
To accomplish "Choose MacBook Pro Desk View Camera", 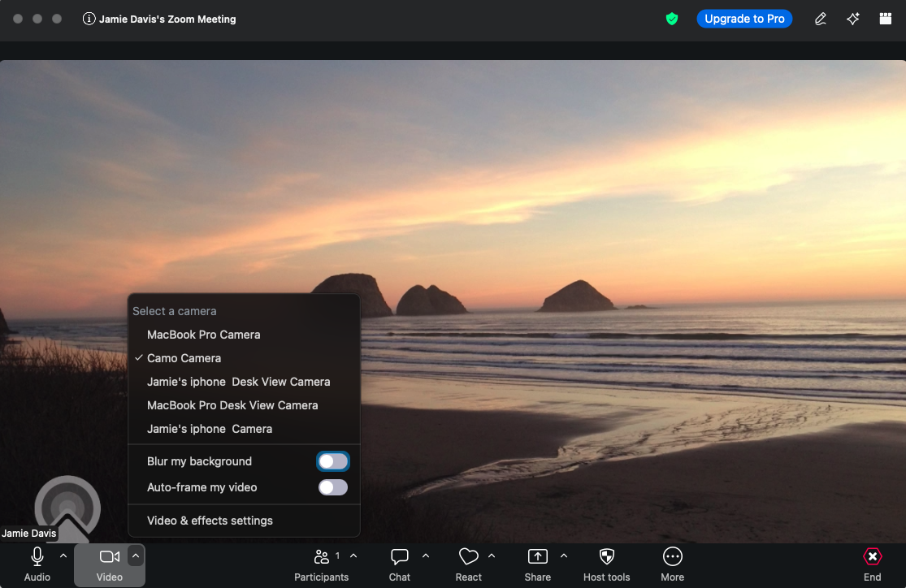I will coord(244,405).
